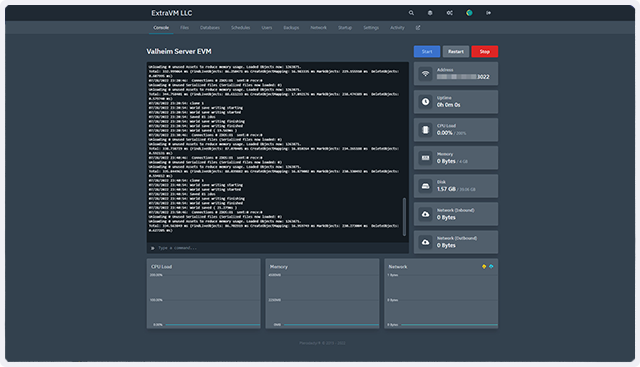Click the CPU Load chart

click(x=204, y=294)
